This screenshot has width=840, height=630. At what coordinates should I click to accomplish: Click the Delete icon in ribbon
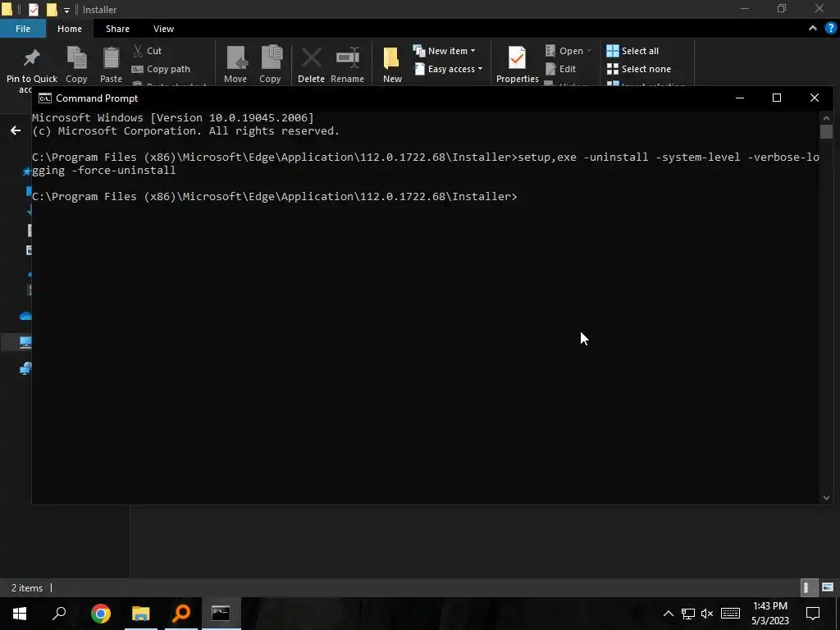point(311,64)
